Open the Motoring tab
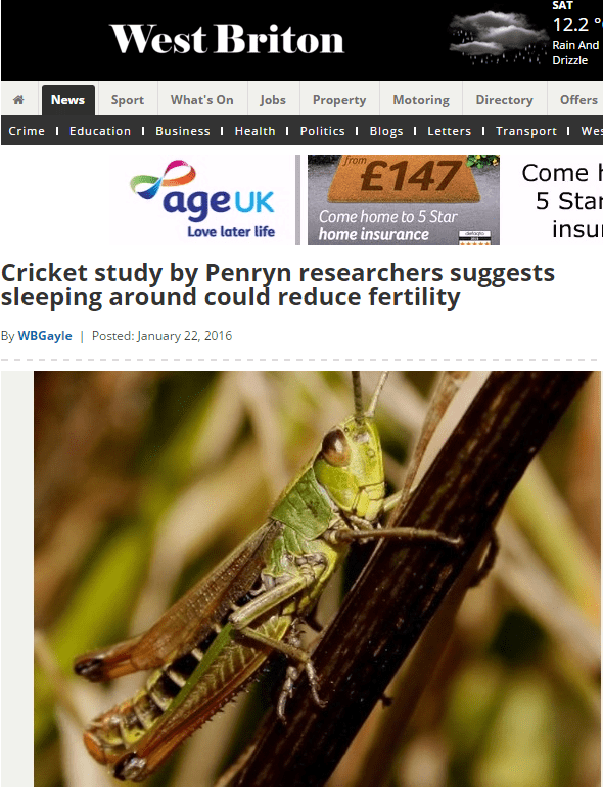This screenshot has width=603, height=791. (x=421, y=100)
